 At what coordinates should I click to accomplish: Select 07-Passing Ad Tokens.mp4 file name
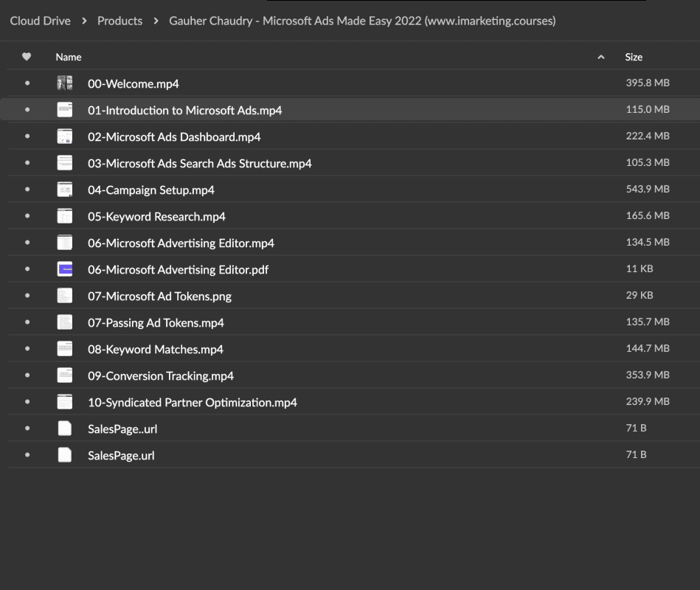[156, 323]
